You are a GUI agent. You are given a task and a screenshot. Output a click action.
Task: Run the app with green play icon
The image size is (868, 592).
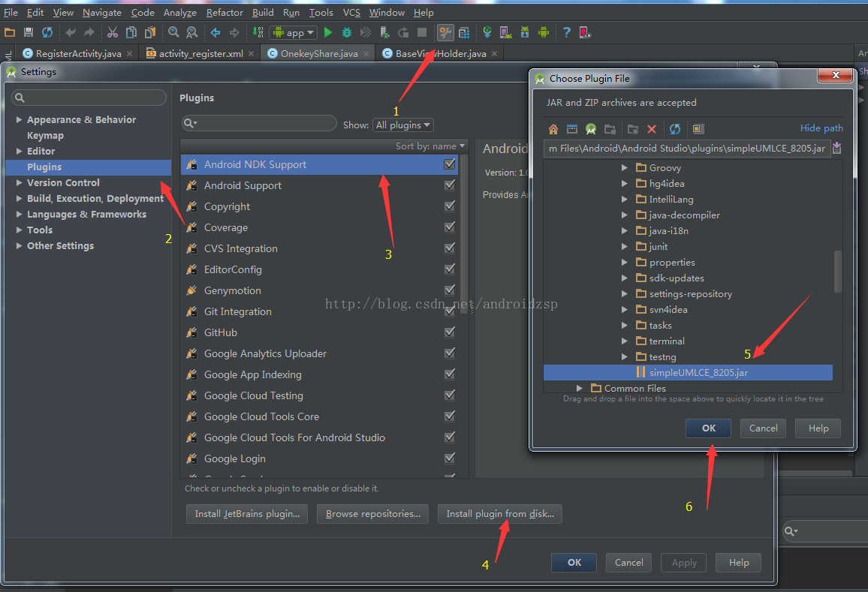(327, 33)
